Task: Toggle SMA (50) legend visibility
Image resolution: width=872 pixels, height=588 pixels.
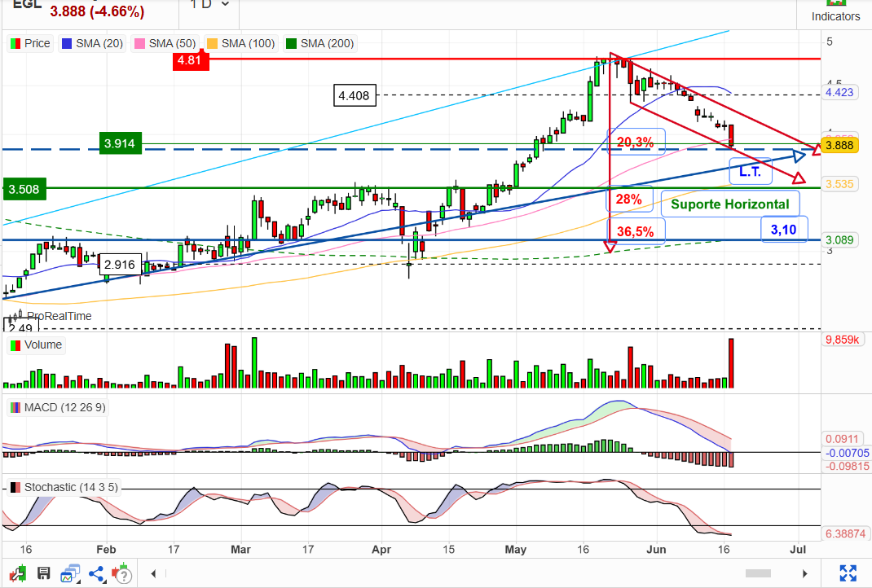Action: click(165, 43)
